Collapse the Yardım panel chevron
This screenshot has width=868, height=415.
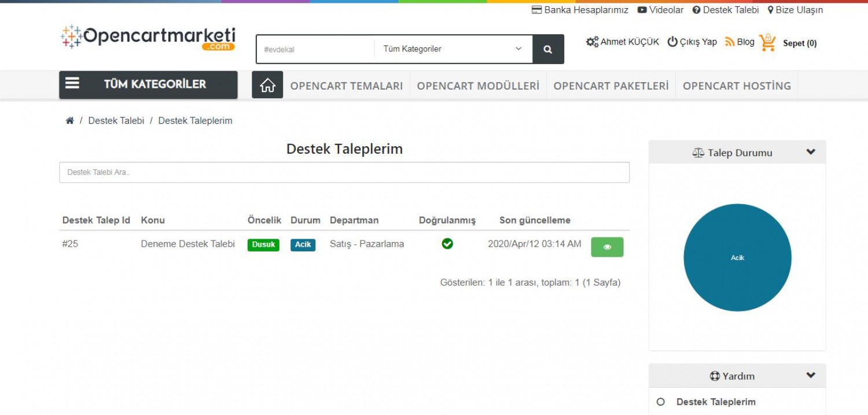pyautogui.click(x=811, y=375)
